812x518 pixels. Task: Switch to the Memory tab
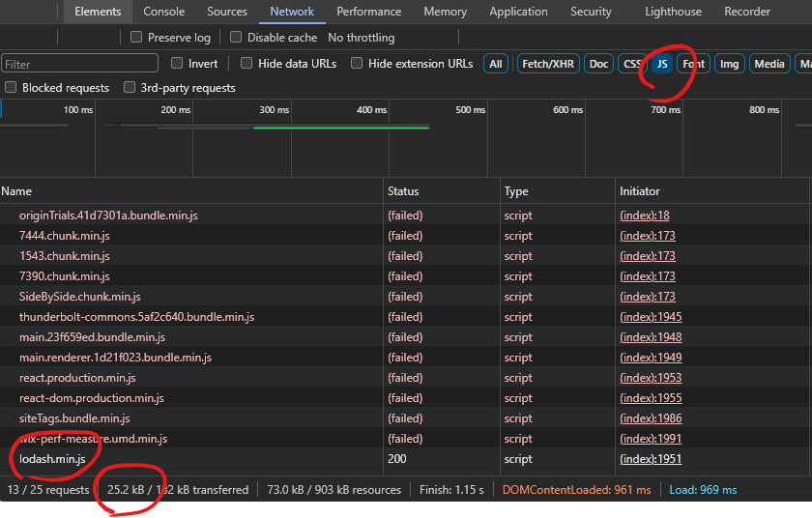[x=445, y=12]
